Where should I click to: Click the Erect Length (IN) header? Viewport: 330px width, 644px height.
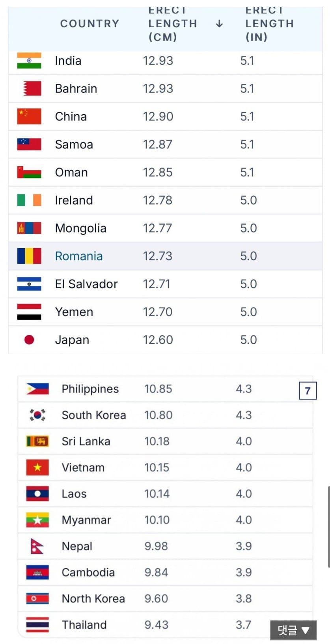pyautogui.click(x=269, y=24)
